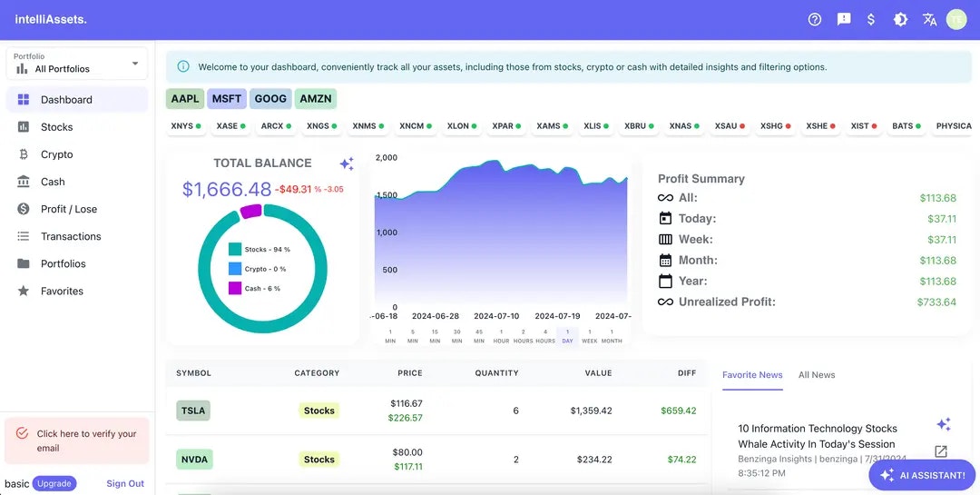
Task: Click the Transactions list icon in sidebar
Action: (x=24, y=236)
